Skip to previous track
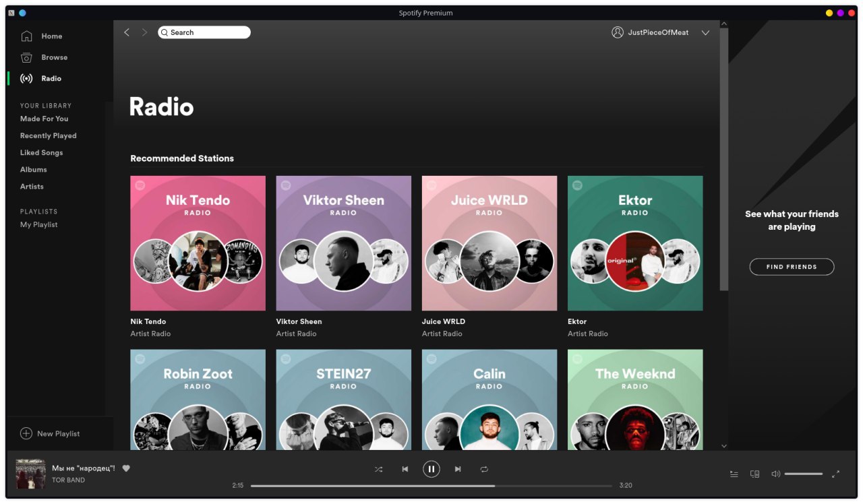The image size is (863, 504). tap(405, 469)
